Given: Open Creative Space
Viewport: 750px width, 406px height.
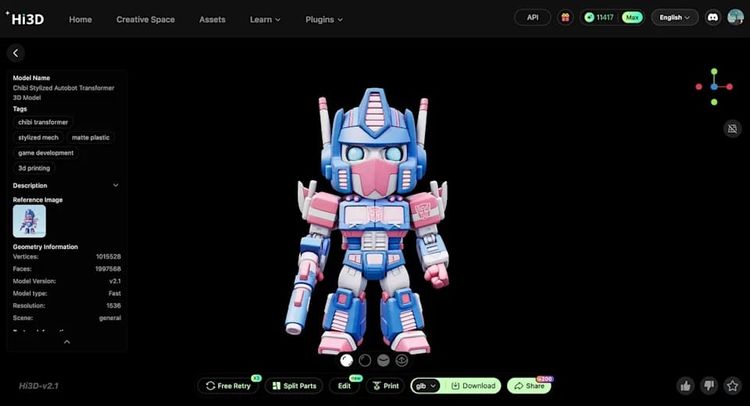Looking at the screenshot, I should tap(145, 20).
